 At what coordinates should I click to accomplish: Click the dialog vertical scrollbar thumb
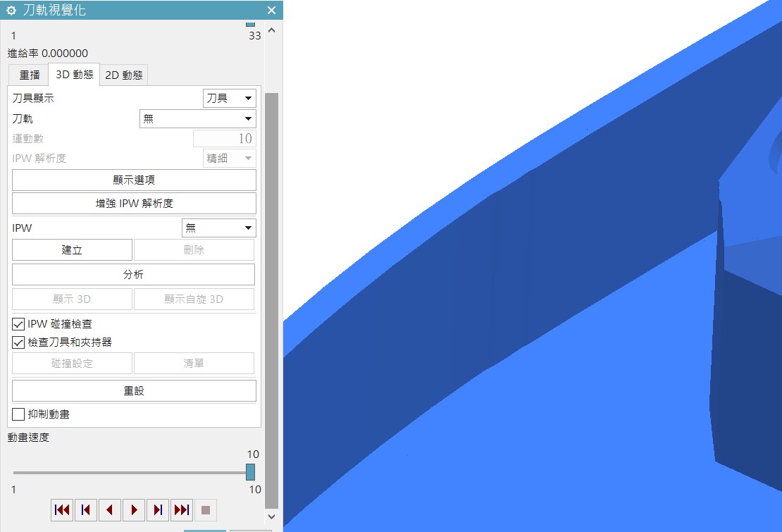coord(272,301)
